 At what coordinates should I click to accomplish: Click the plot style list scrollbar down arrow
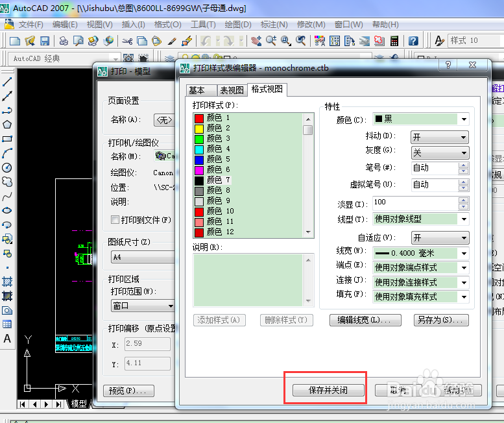308,232
